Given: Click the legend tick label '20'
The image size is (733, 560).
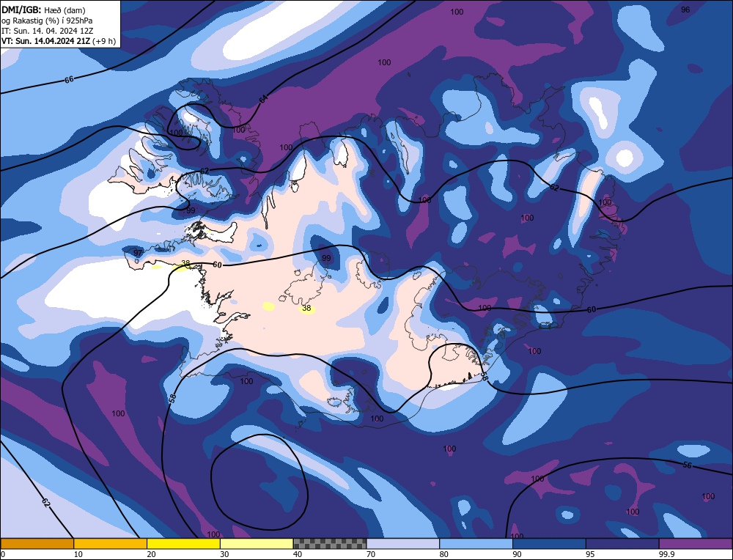Looking at the screenshot, I should [151, 554].
